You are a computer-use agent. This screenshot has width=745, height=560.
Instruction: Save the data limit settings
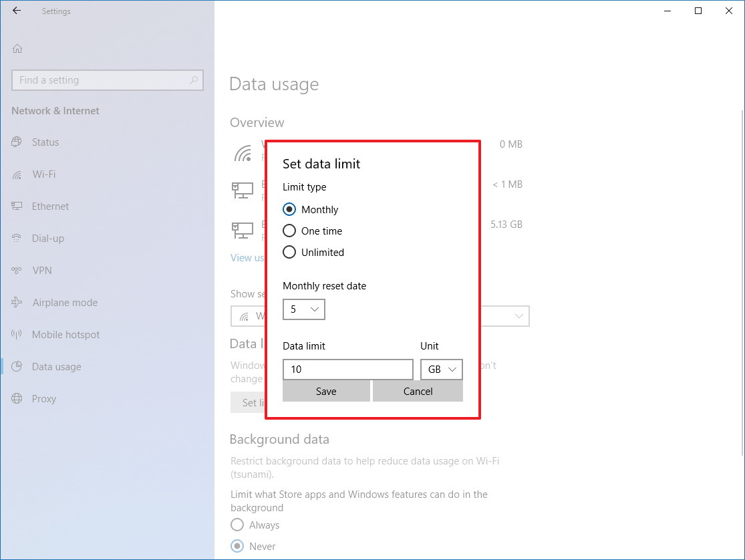[326, 392]
